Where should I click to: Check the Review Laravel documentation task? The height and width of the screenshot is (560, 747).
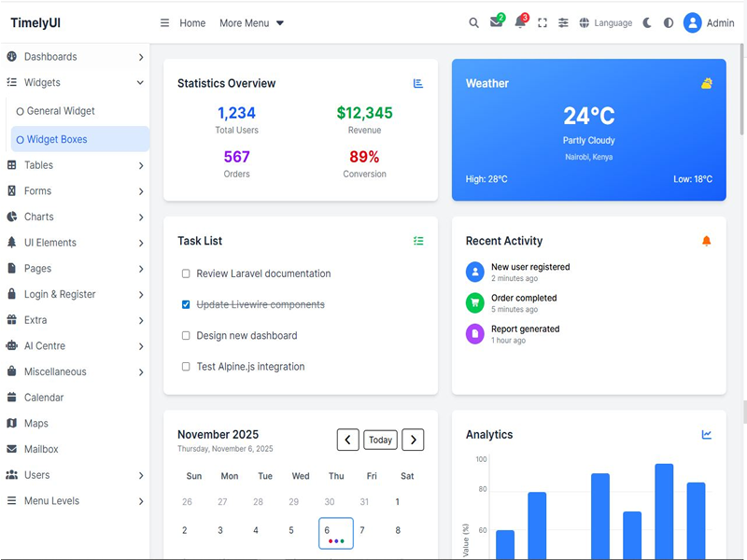[186, 274]
